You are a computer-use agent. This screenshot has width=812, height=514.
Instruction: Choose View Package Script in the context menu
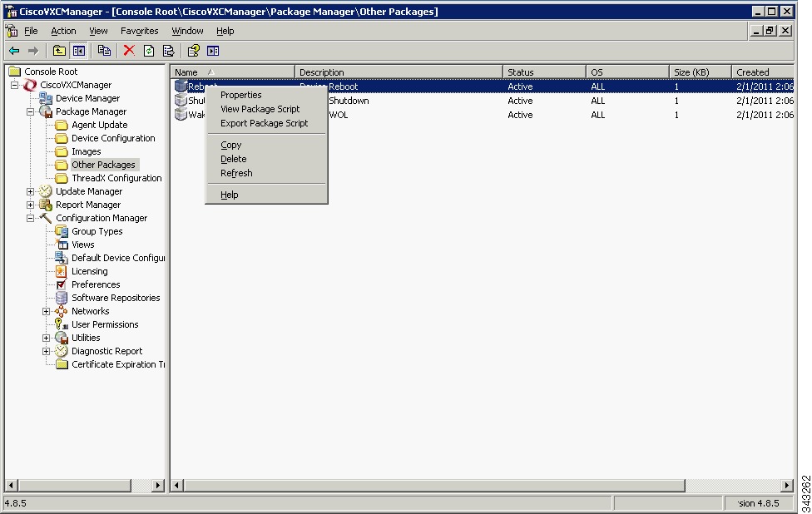point(267,109)
